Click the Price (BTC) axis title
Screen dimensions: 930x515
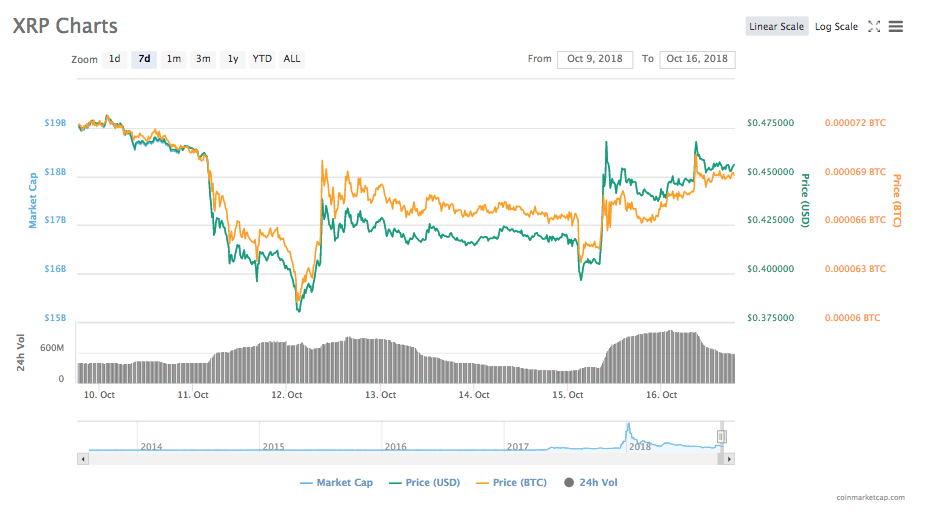897,201
